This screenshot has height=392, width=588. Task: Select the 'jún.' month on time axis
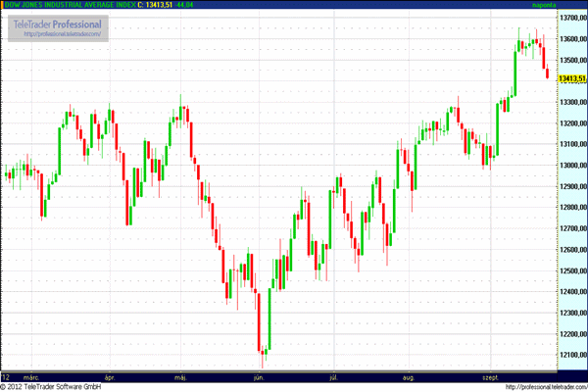[x=260, y=376]
